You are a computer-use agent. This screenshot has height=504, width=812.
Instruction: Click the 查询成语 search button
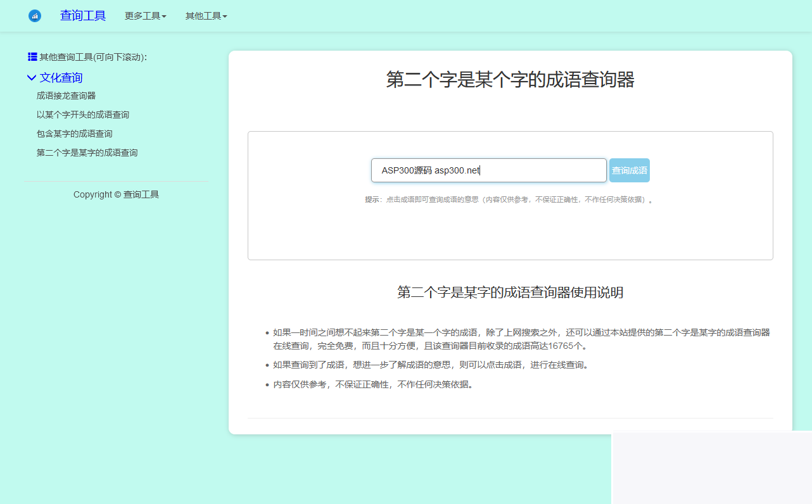pyautogui.click(x=629, y=170)
